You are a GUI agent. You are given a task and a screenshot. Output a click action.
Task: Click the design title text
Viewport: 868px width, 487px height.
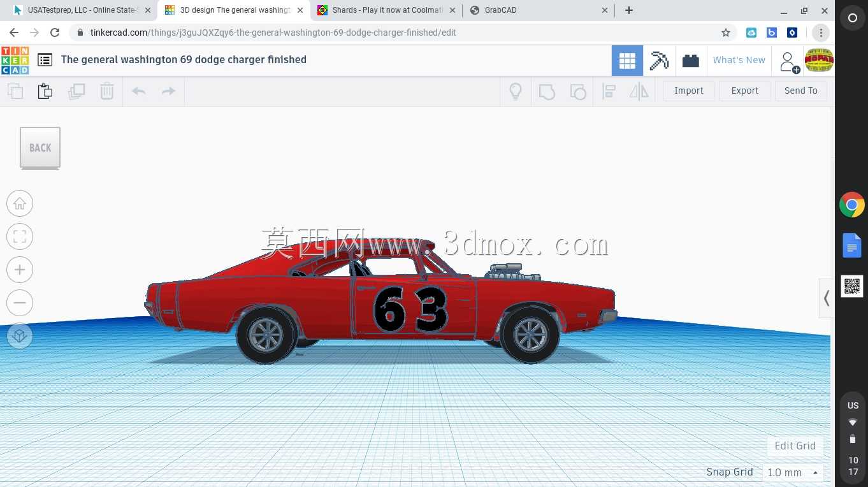tap(184, 59)
